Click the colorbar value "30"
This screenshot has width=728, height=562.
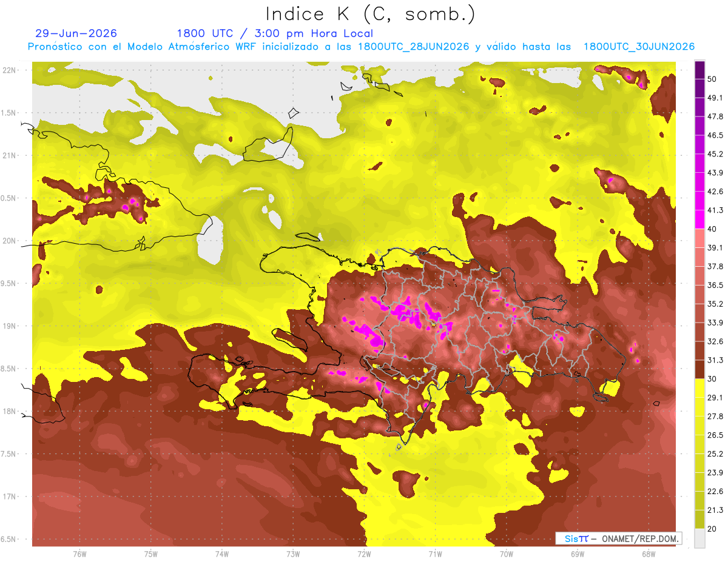click(x=713, y=379)
